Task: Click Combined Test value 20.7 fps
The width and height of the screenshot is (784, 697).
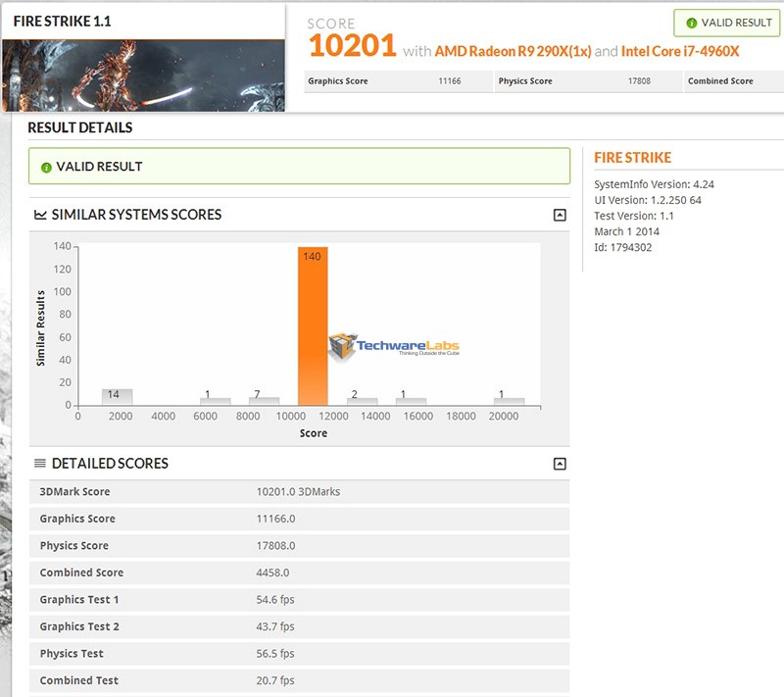Action: point(275,681)
